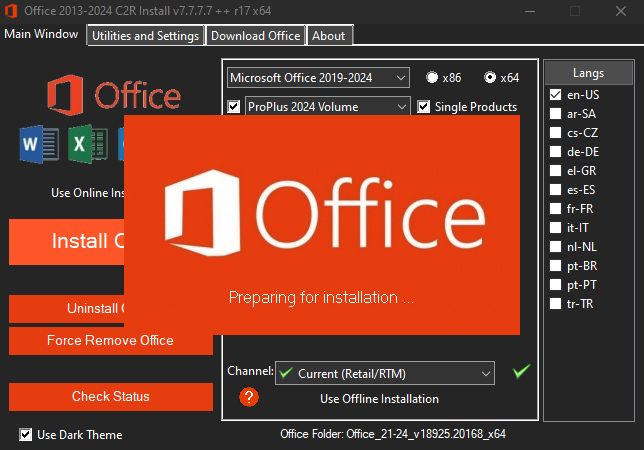Click the Preparing for installation splash screen
The width and height of the screenshot is (644, 450).
pos(322,225)
